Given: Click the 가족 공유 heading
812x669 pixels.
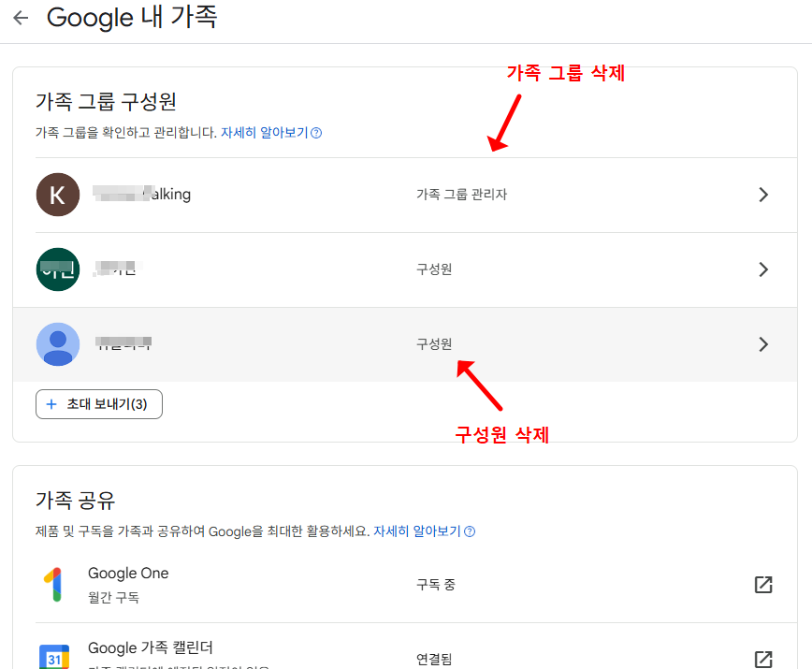Looking at the screenshot, I should [76, 501].
